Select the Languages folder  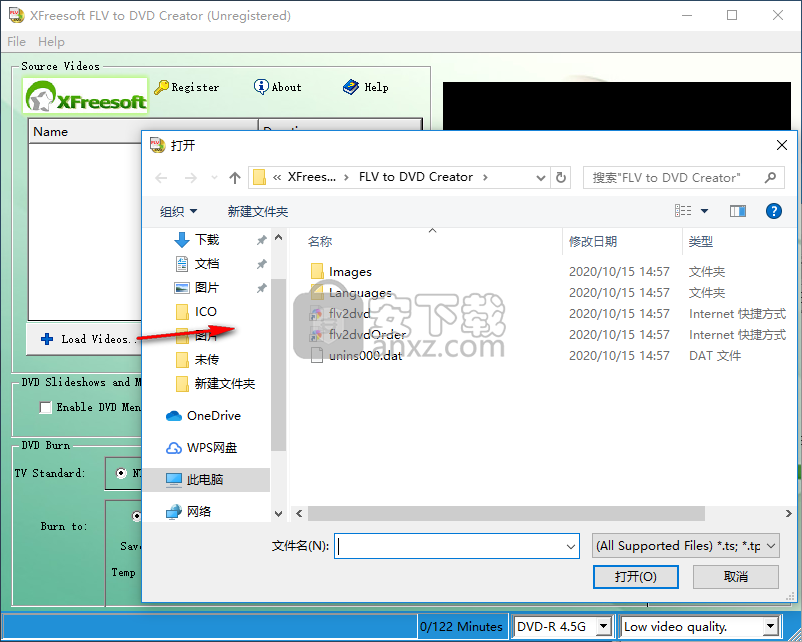tap(360, 293)
